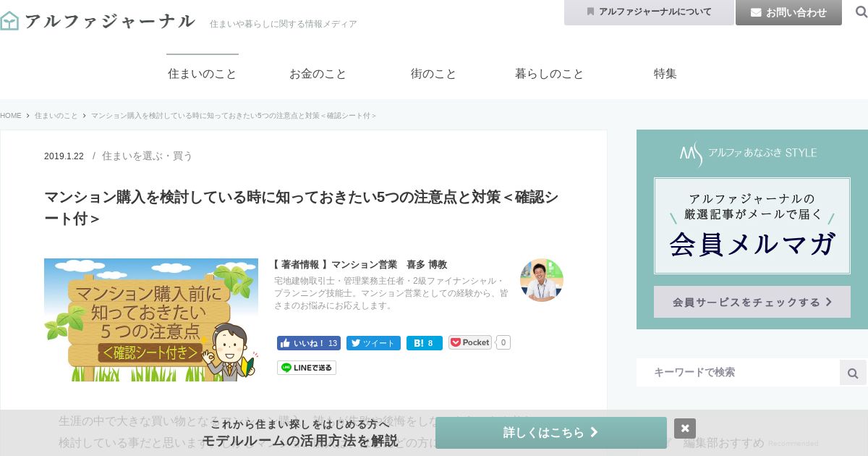Click 住まいのこと in the breadcrumb
The width and height of the screenshot is (868, 456).
click(56, 116)
